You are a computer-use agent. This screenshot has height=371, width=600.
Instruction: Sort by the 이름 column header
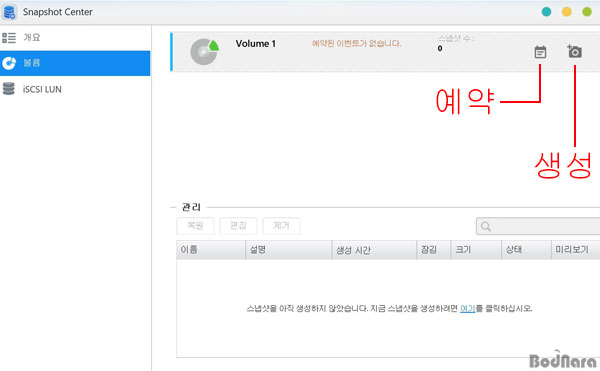211,250
